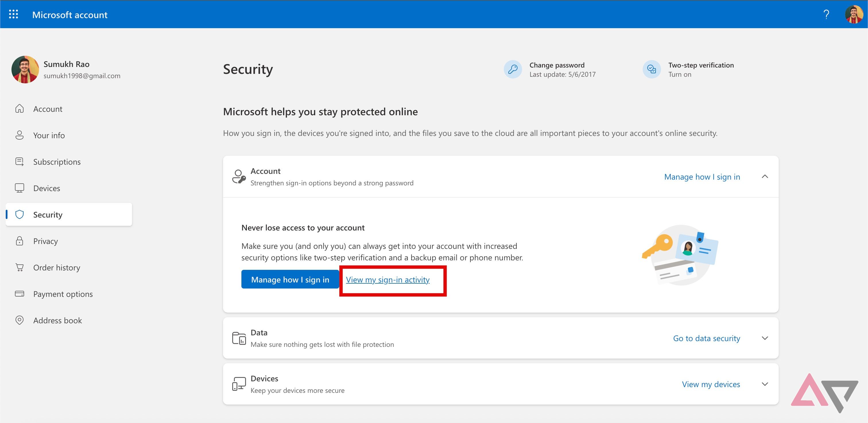Click the cart icon beside Order history
Screen dimensions: 868x423
tap(20, 267)
